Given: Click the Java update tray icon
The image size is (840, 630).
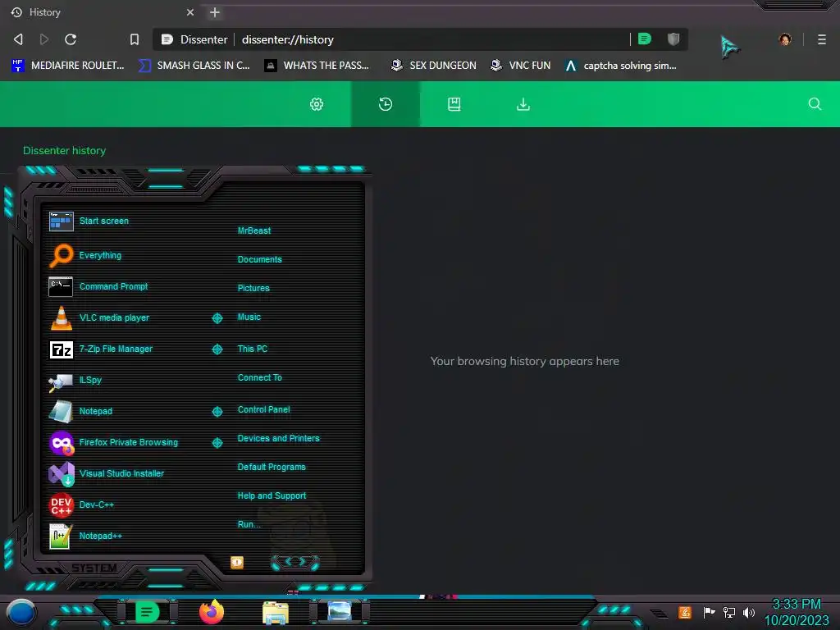Looking at the screenshot, I should (x=685, y=612).
